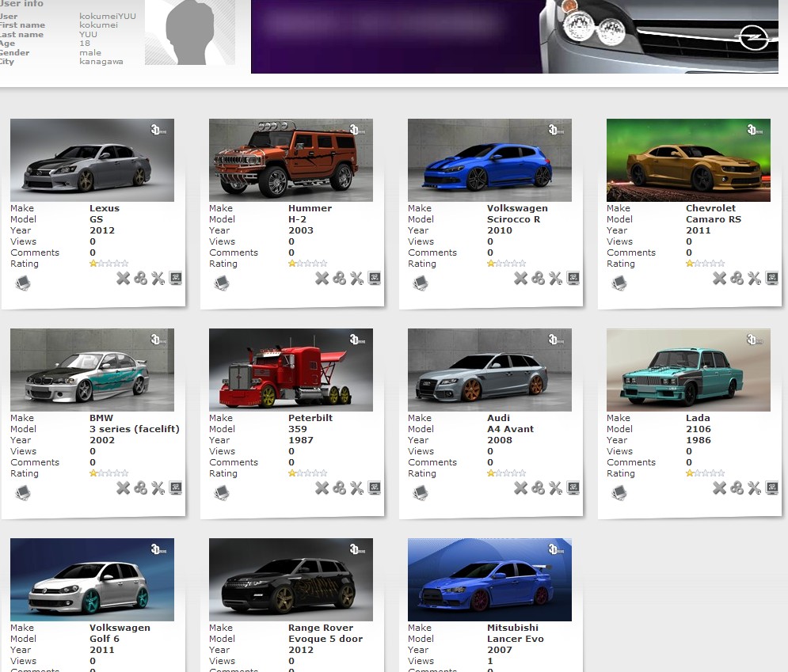Delete Chevrolet Camaro RS via X icon

coord(720,279)
